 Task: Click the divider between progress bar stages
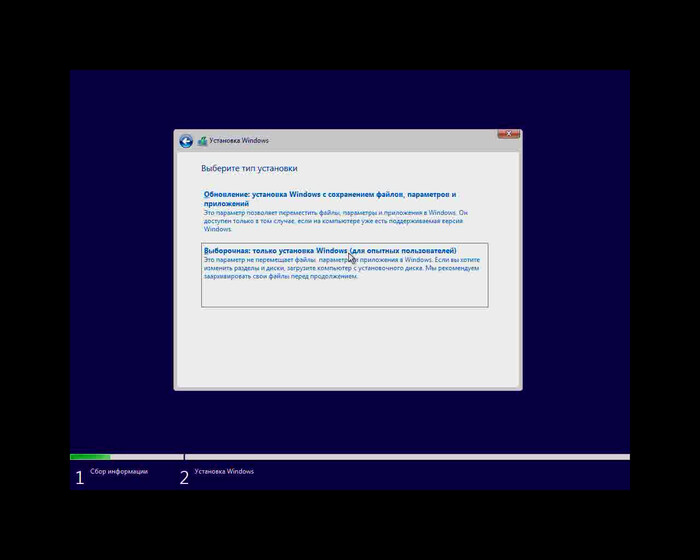click(x=183, y=457)
